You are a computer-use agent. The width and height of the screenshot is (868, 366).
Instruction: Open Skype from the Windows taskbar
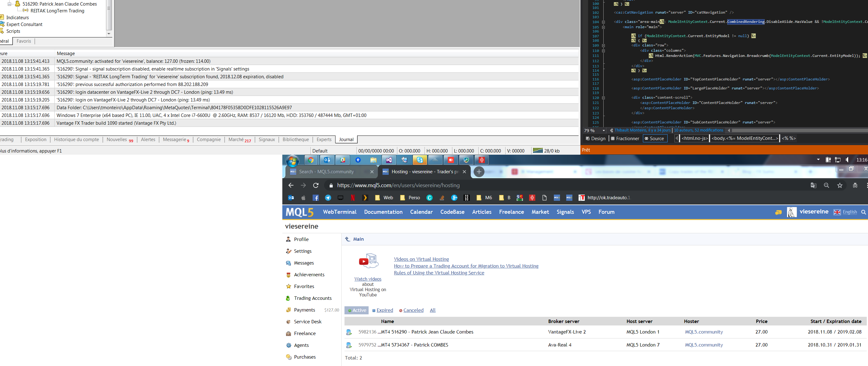click(x=420, y=160)
